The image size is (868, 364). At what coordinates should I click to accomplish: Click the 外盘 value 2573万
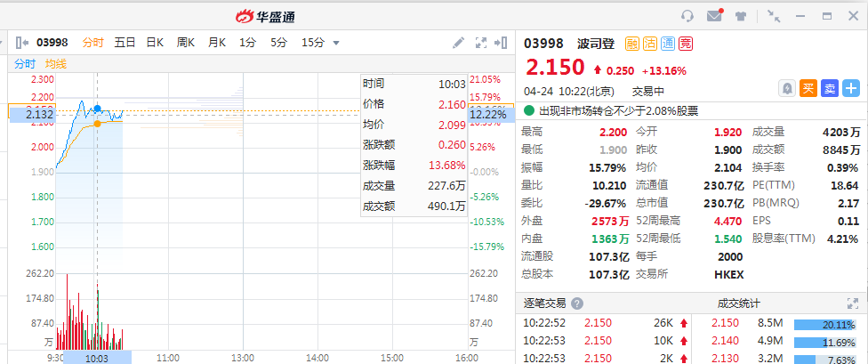click(x=609, y=221)
